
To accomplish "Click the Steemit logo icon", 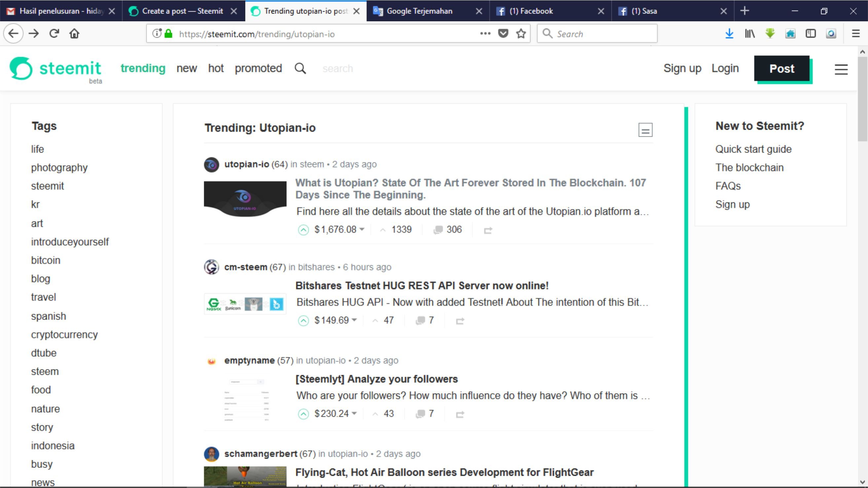I will (x=21, y=68).
